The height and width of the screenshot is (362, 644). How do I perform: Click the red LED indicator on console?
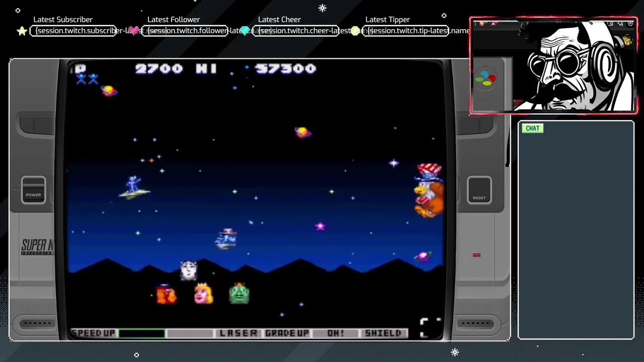click(476, 255)
